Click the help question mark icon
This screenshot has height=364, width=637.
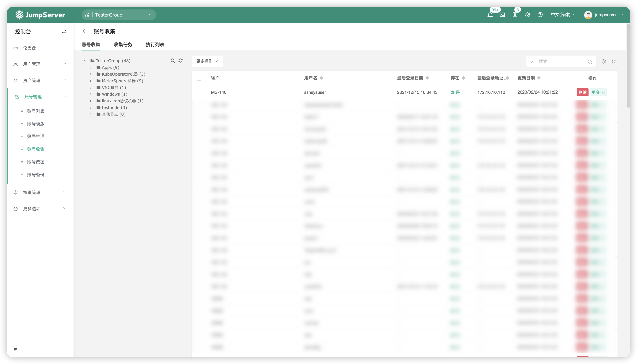pyautogui.click(x=540, y=15)
